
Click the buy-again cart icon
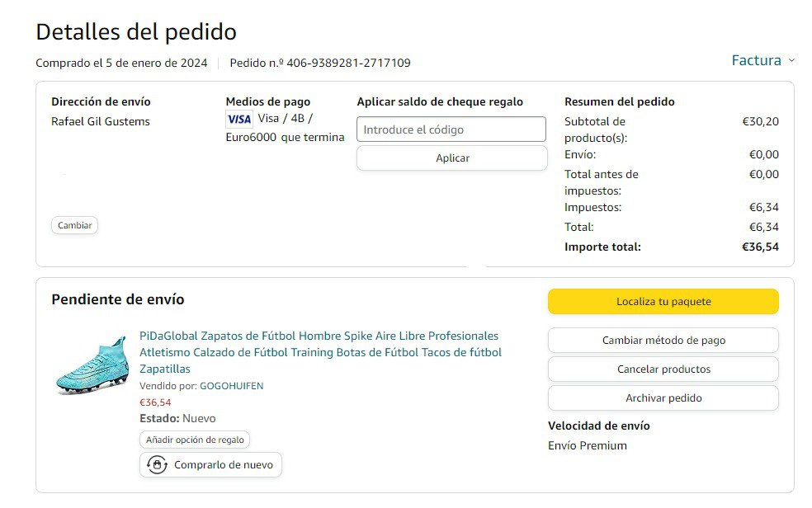pos(157,465)
